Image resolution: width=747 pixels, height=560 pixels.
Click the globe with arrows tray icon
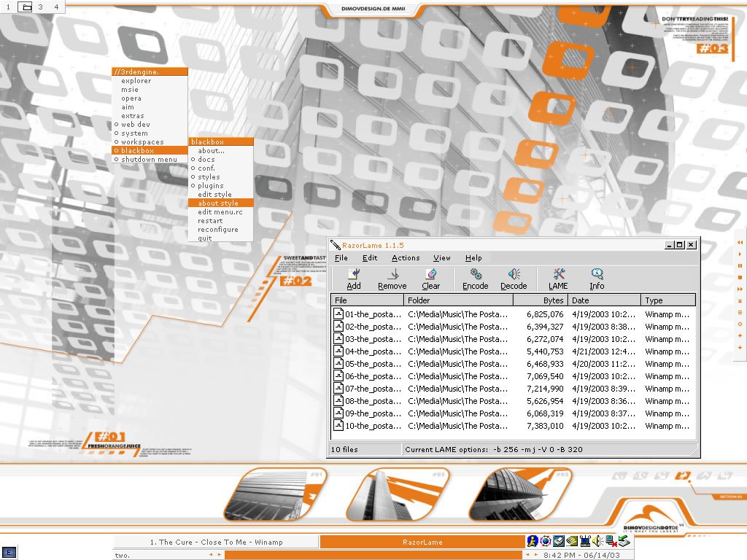pos(546,541)
